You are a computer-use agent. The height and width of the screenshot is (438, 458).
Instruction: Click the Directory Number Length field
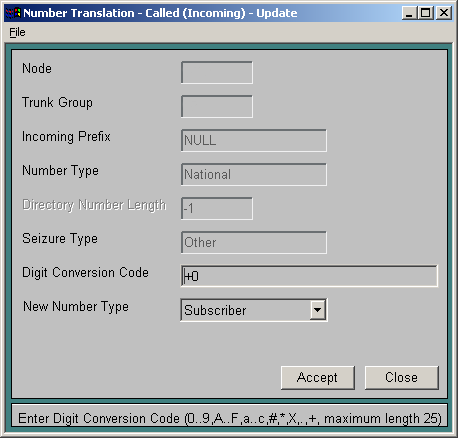click(x=217, y=208)
